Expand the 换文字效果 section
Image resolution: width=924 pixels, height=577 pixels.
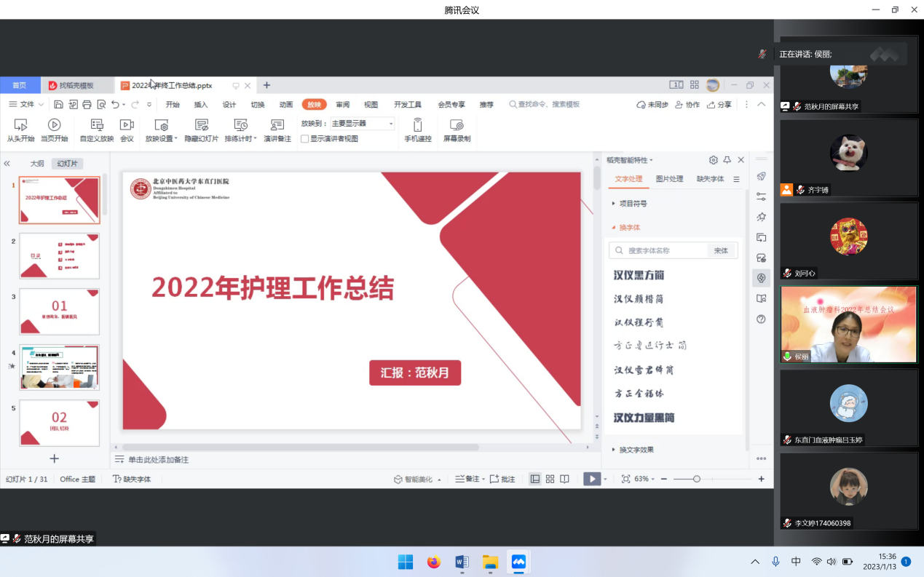(x=632, y=450)
